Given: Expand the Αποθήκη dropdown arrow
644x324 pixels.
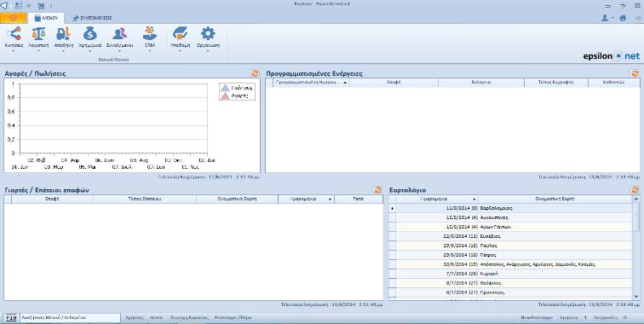Looking at the screenshot, I should coord(63,52).
